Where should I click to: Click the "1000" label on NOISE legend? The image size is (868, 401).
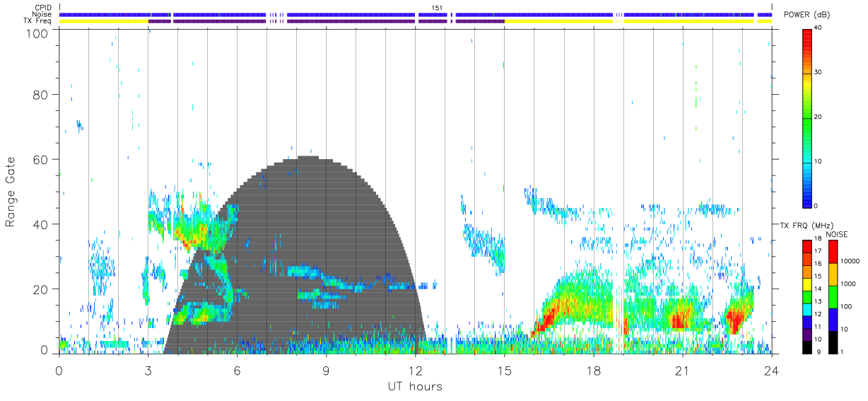[848, 284]
